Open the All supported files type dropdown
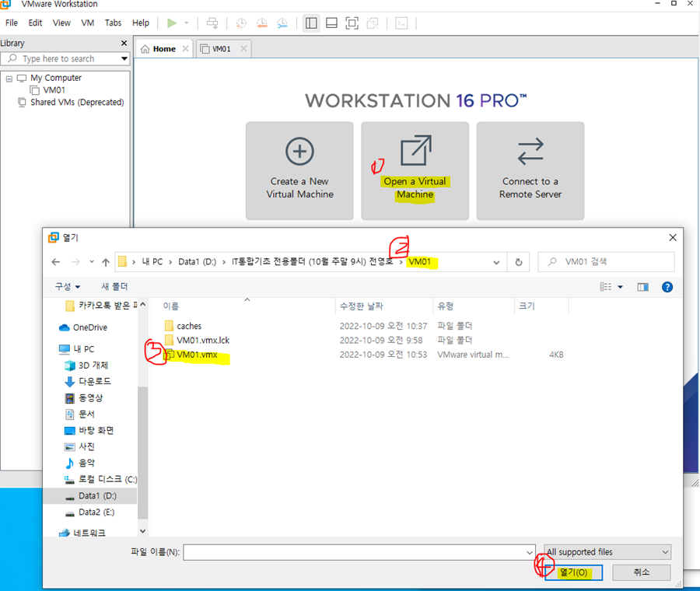The width and height of the screenshot is (700, 591). pos(607,552)
